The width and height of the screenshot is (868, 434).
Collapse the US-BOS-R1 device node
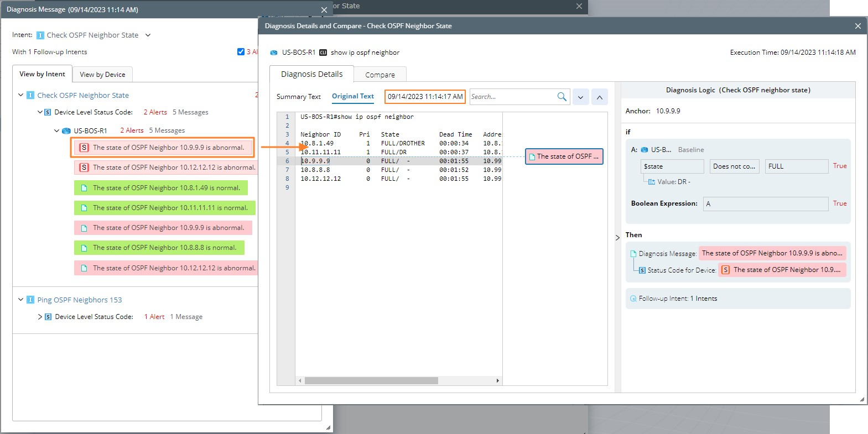pos(56,131)
